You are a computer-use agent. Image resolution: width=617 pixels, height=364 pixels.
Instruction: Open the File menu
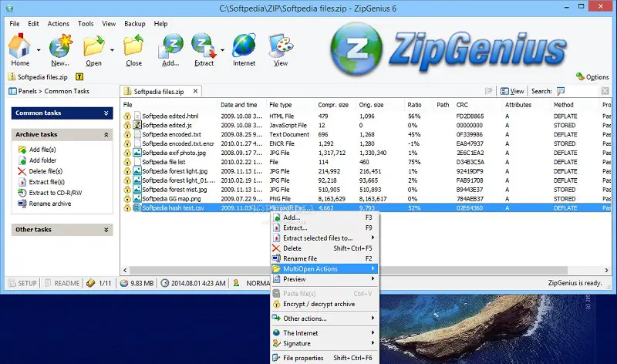pos(15,24)
